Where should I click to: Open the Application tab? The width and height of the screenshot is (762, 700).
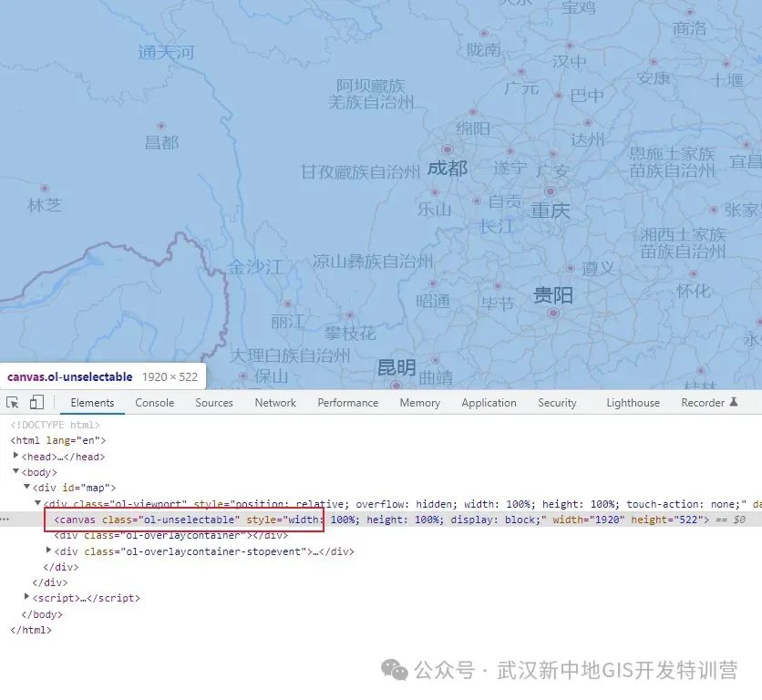click(x=489, y=403)
